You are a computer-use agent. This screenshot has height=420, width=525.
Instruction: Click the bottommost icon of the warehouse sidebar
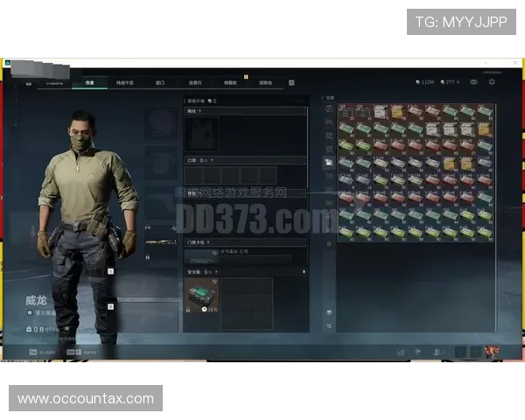coord(329,325)
